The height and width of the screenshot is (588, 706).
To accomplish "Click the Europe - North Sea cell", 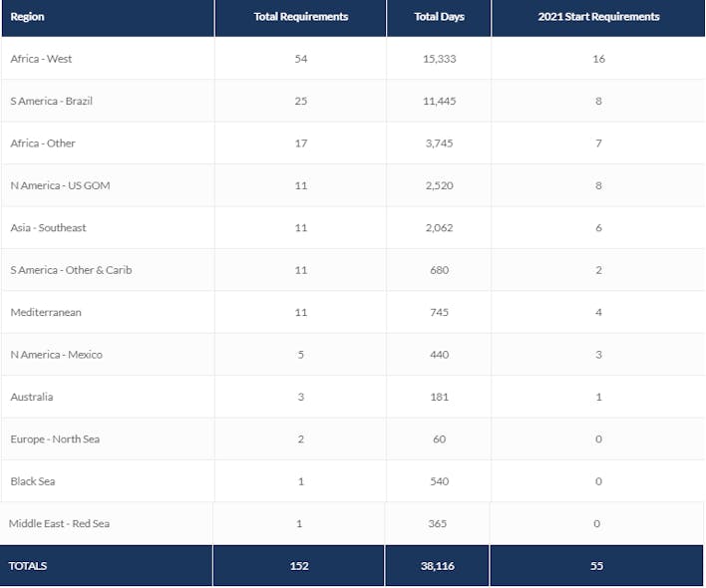I will pyautogui.click(x=55, y=440).
